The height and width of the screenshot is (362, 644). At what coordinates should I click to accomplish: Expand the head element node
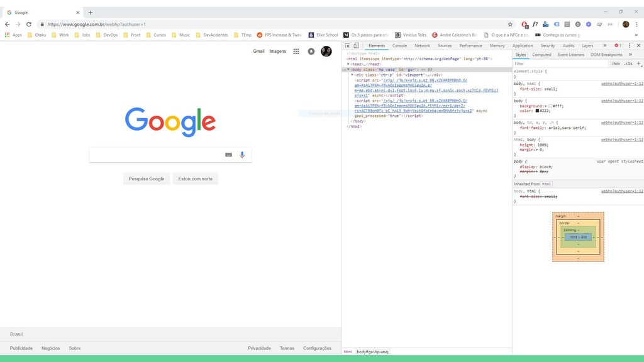tap(348, 64)
